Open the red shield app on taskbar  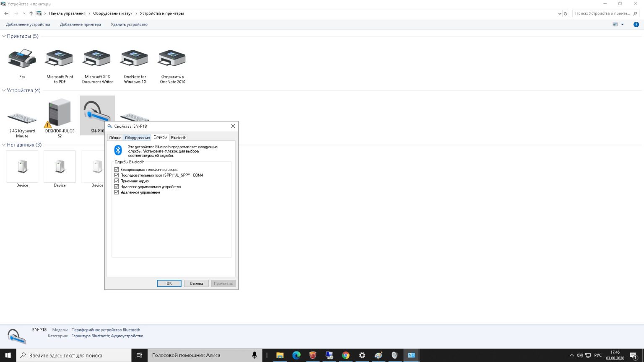tap(313, 355)
